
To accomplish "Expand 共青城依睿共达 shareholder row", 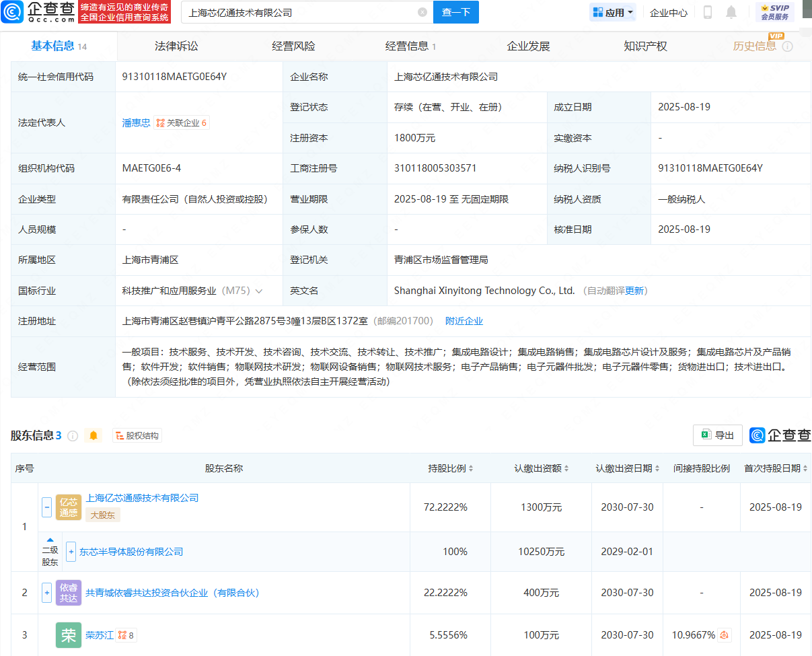I will pyautogui.click(x=47, y=593).
